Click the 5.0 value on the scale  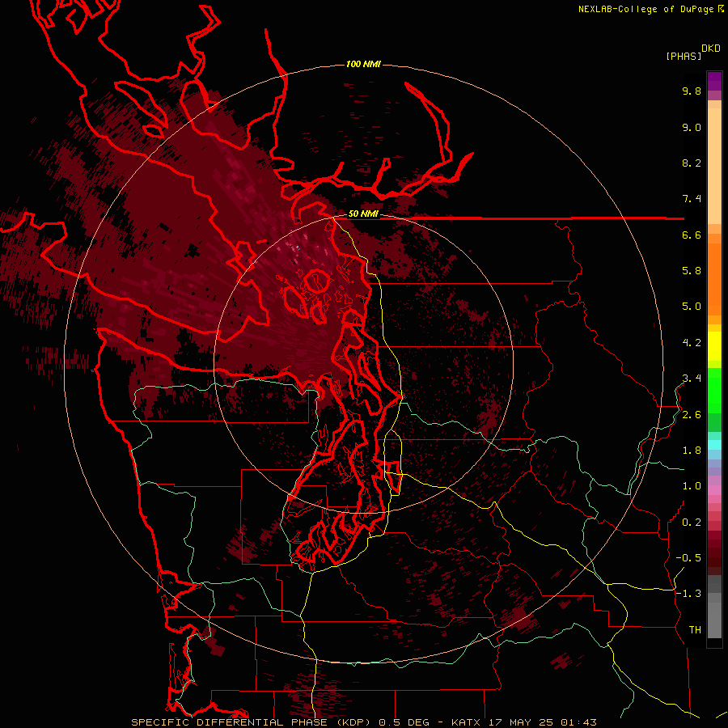tap(692, 307)
